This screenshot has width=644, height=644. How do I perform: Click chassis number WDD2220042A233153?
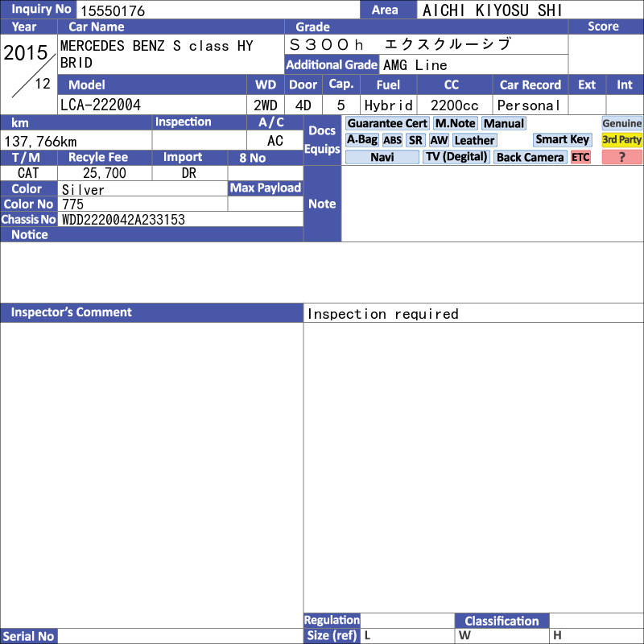click(x=123, y=219)
